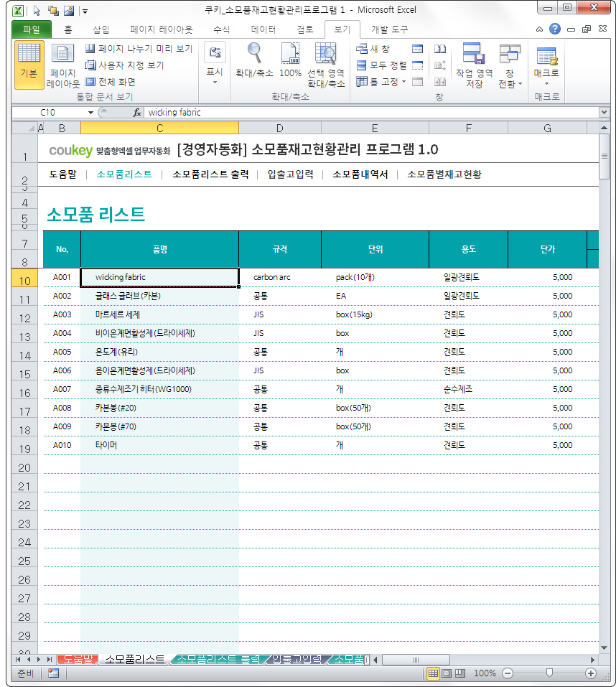Image resolution: width=616 pixels, height=687 pixels.
Task: Open 페이지 나누기 미리 보기
Action: 139,49
